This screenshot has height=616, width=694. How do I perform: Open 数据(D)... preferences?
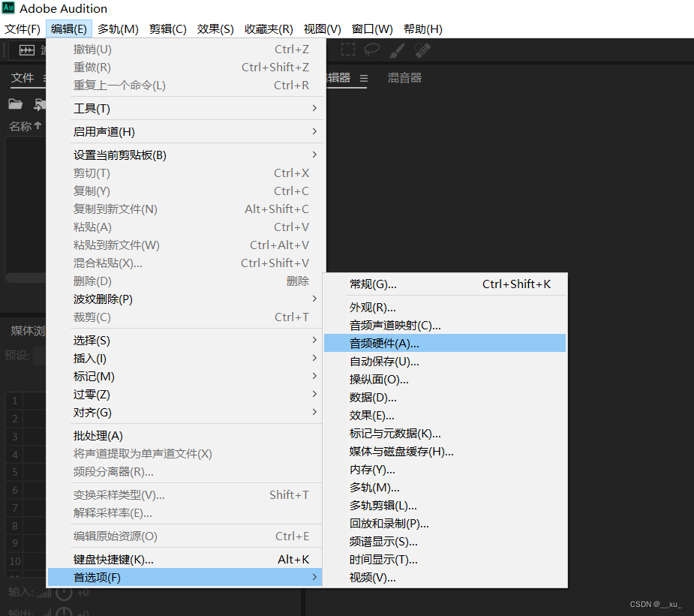coord(445,398)
